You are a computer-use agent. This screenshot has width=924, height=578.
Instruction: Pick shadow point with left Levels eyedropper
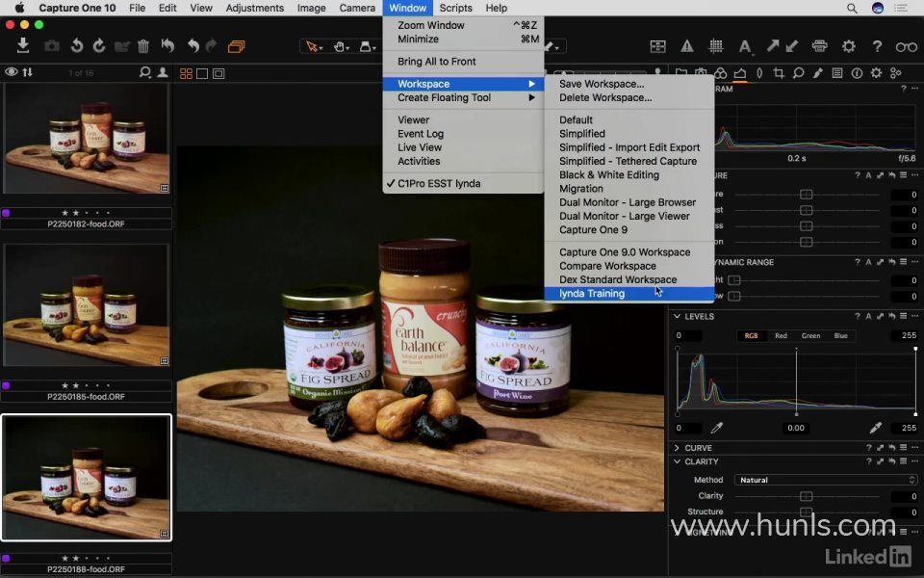tap(717, 428)
